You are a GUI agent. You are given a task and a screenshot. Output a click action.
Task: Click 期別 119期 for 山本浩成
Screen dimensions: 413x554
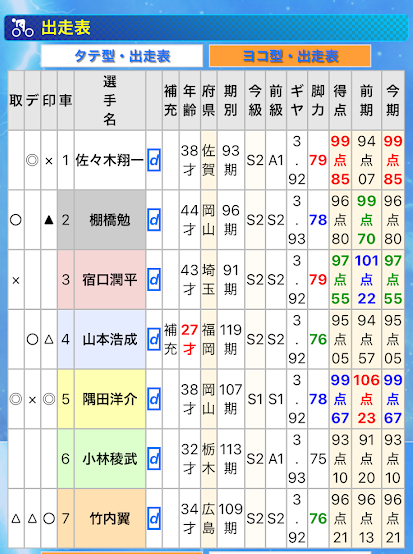point(231,340)
